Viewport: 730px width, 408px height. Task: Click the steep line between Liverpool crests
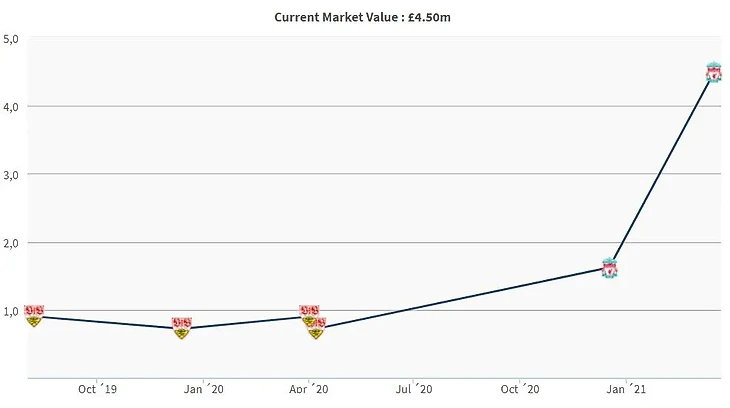(x=660, y=172)
